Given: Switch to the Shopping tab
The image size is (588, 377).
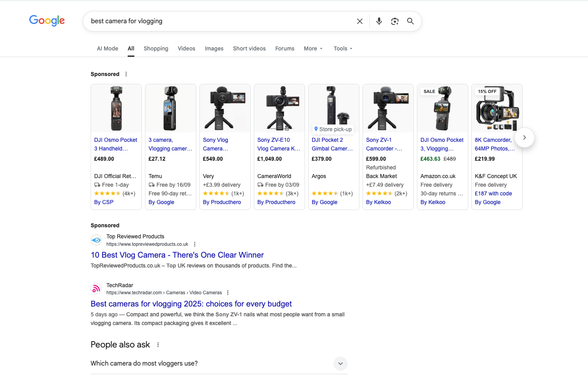Looking at the screenshot, I should click(x=156, y=48).
